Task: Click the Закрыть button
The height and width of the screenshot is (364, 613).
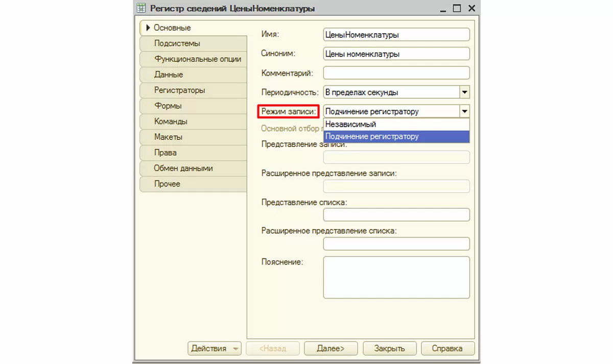Action: click(x=389, y=349)
